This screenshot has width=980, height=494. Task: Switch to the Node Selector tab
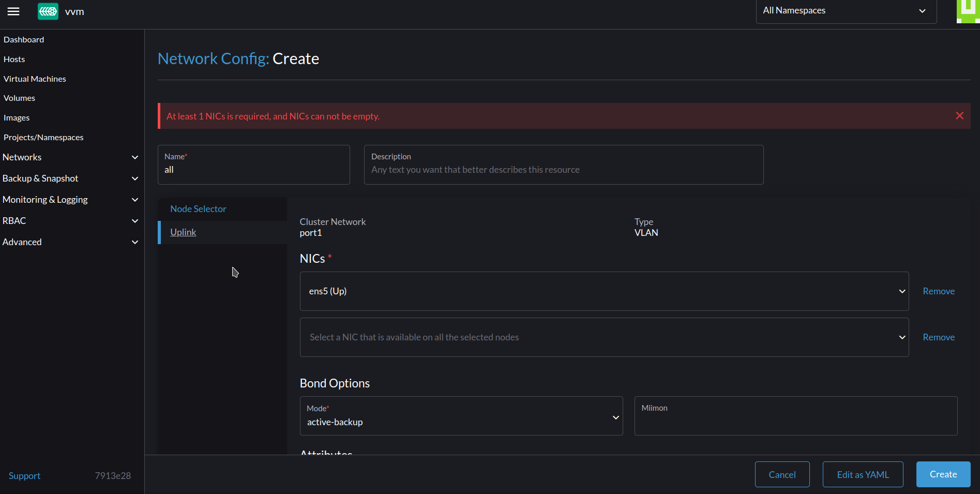pos(198,208)
